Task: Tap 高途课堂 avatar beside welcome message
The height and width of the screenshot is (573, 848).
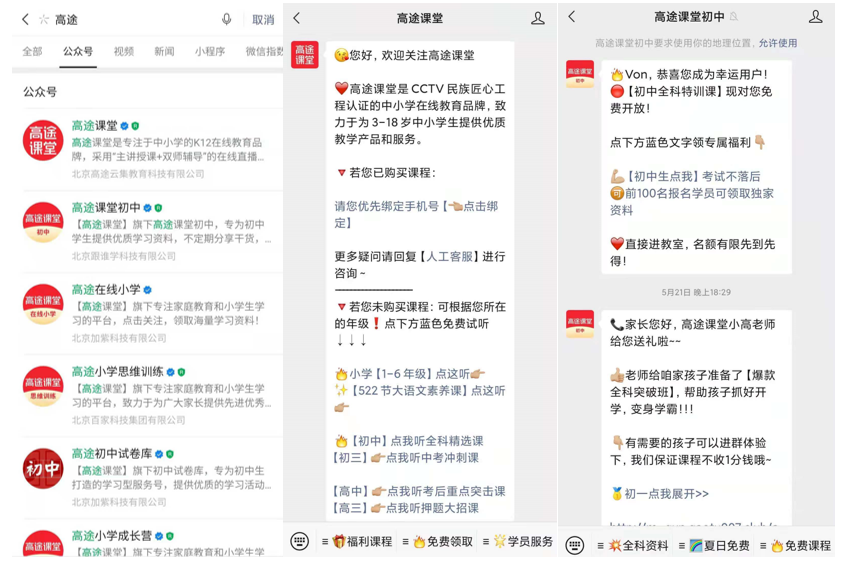Action: [x=305, y=55]
